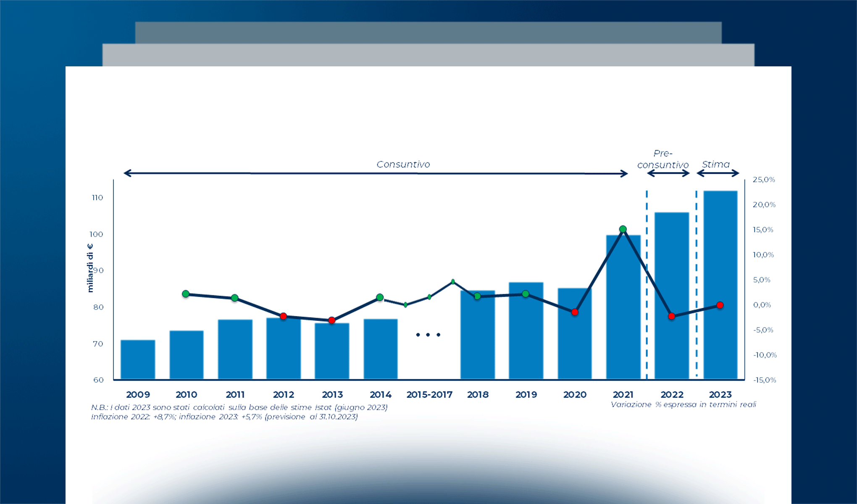This screenshot has height=504, width=857.
Task: Click the red data point at 2022
Action: (x=672, y=316)
